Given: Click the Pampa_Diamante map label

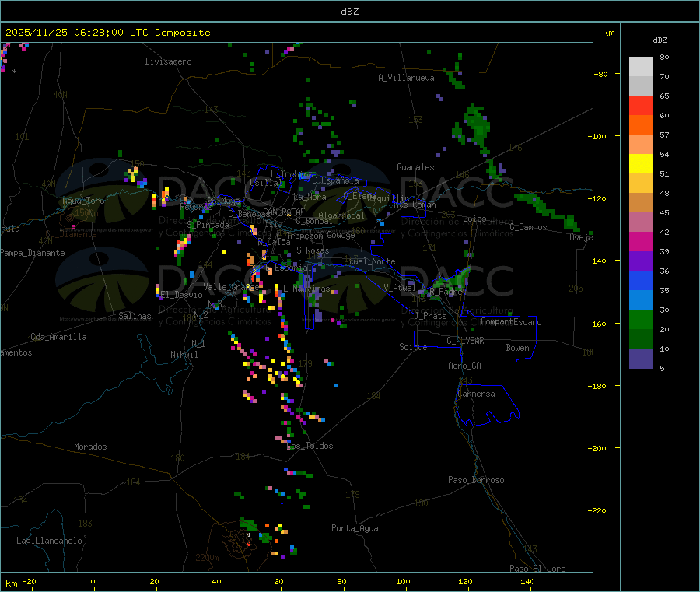Looking at the screenshot, I should coord(33,253).
